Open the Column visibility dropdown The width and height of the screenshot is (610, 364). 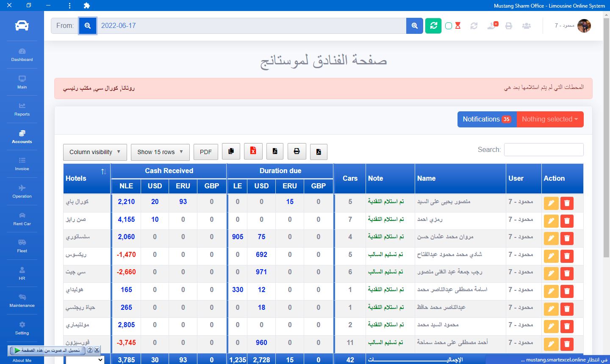click(x=95, y=152)
